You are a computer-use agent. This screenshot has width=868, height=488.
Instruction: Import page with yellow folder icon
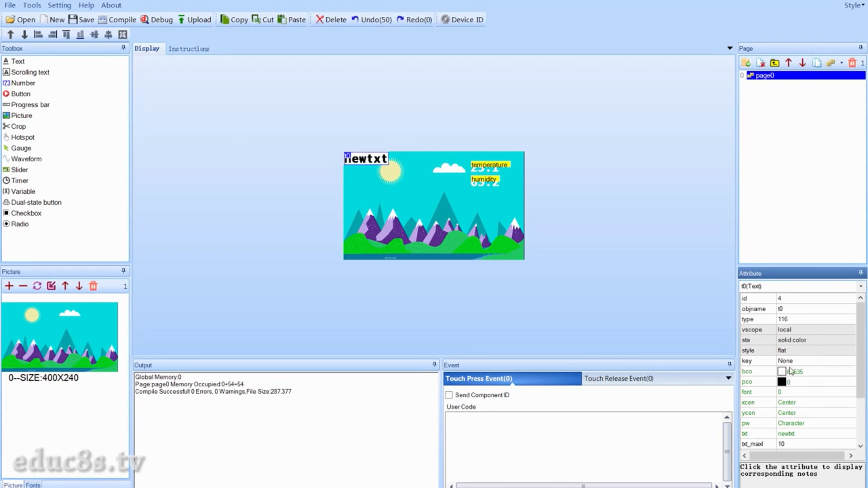coord(774,63)
